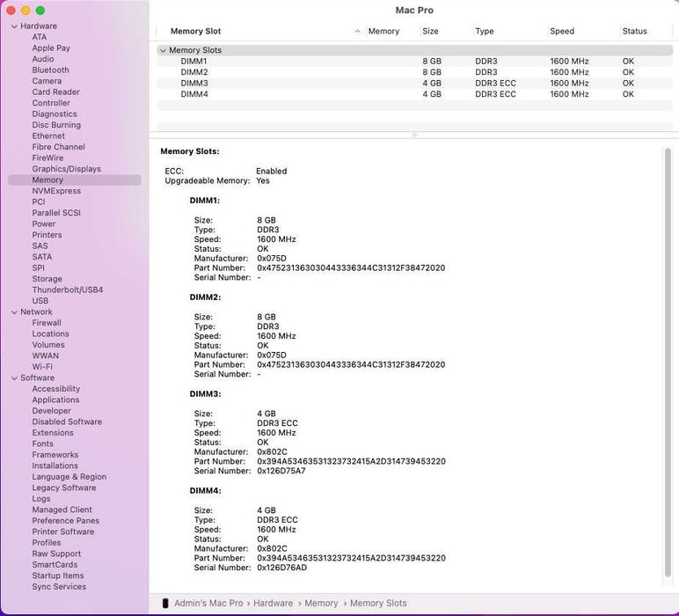The width and height of the screenshot is (679, 616).
Task: Select Applications under Software
Action: 55,400
